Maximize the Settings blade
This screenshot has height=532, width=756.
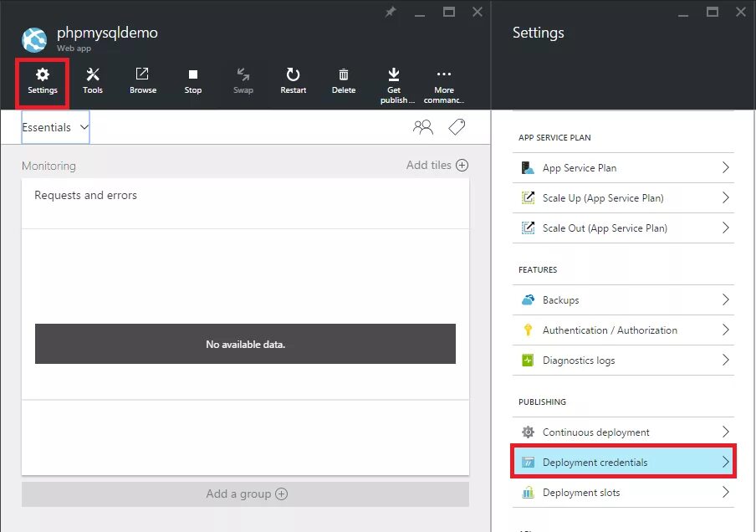pos(713,12)
